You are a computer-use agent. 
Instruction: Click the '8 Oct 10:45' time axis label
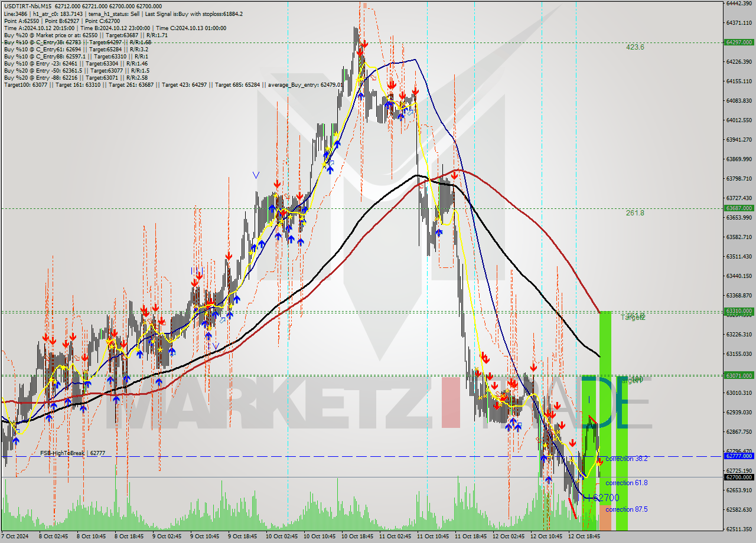(93, 537)
